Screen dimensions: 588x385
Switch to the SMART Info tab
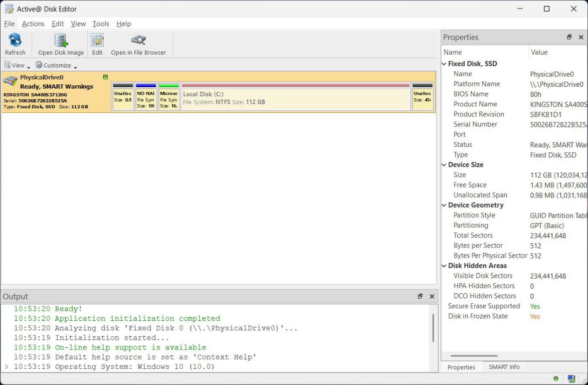point(504,367)
